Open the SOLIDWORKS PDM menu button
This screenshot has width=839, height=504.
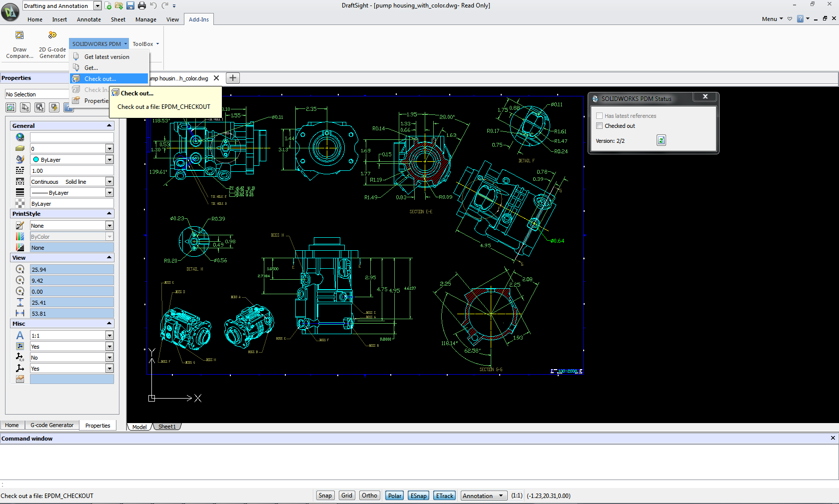99,44
